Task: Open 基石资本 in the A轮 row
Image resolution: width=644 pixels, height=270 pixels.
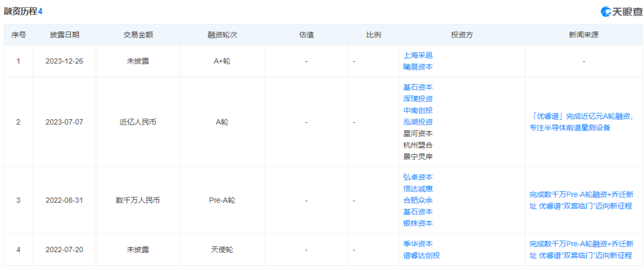Action: click(418, 88)
